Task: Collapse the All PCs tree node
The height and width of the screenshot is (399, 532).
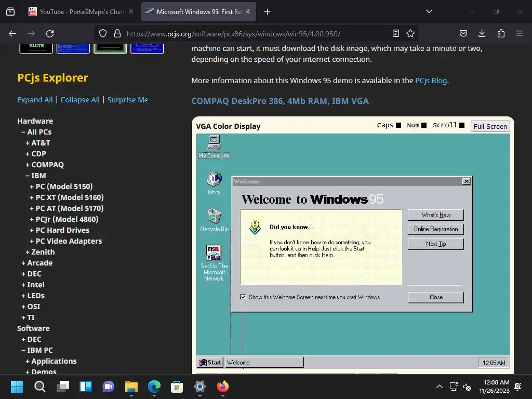Action: (36, 132)
